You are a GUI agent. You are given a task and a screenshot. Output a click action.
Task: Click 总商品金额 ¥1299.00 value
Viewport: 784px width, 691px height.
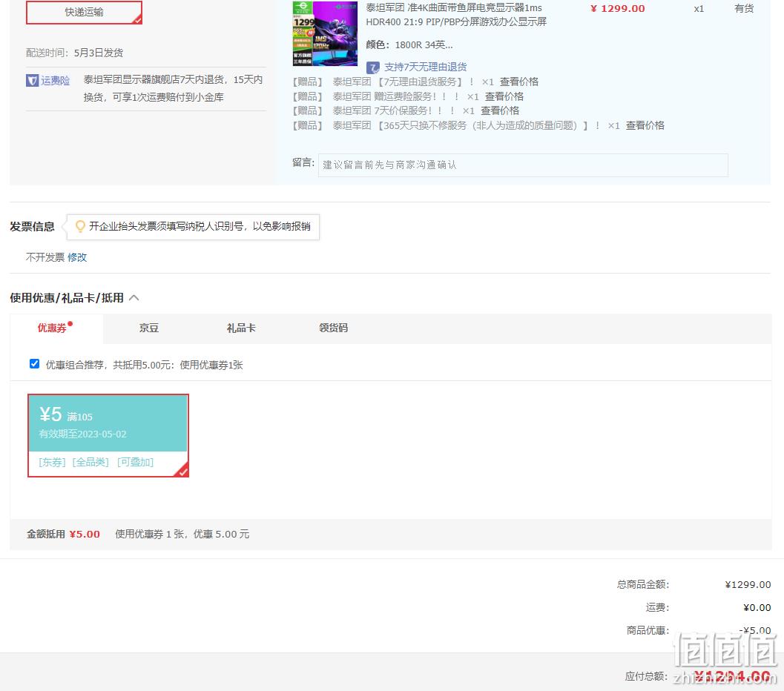748,584
